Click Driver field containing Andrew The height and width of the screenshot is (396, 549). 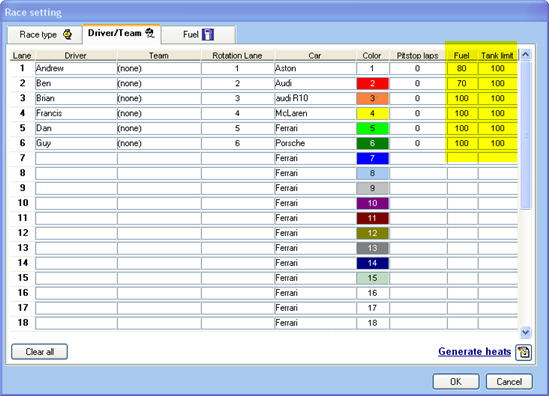(76, 68)
